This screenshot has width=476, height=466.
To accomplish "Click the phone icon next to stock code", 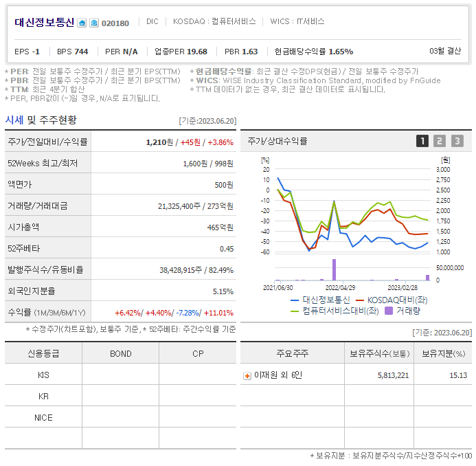I will 94,23.
